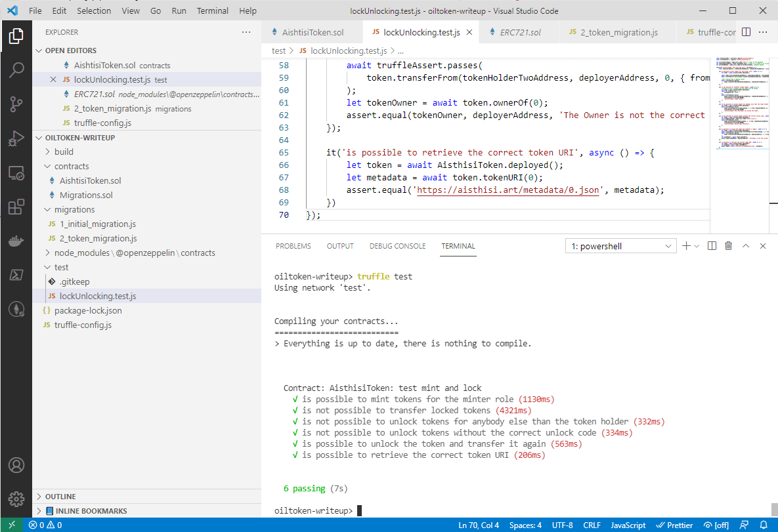Switch to the PROBLEMS panel tab
The height and width of the screenshot is (532, 778).
[x=293, y=246]
